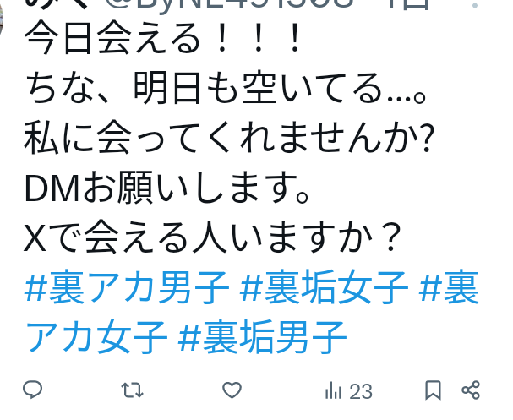Open hashtag #裏垢女子
513x420 pixels.
coord(324,287)
